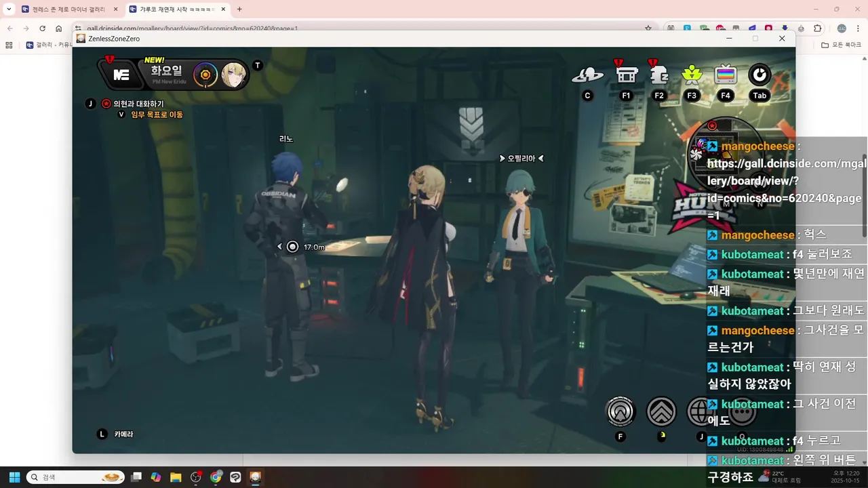Close the 가루코 재연재 시작 tab

[223, 9]
